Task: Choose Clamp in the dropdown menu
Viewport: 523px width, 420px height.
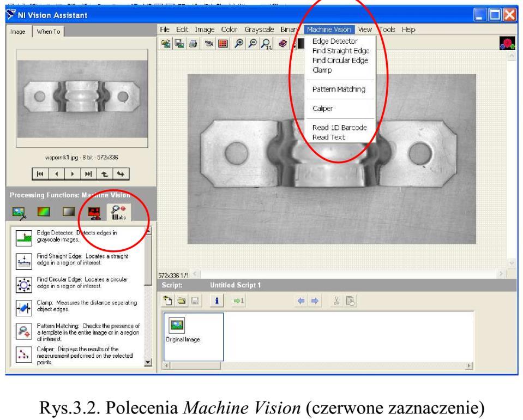Action: pyautogui.click(x=322, y=70)
